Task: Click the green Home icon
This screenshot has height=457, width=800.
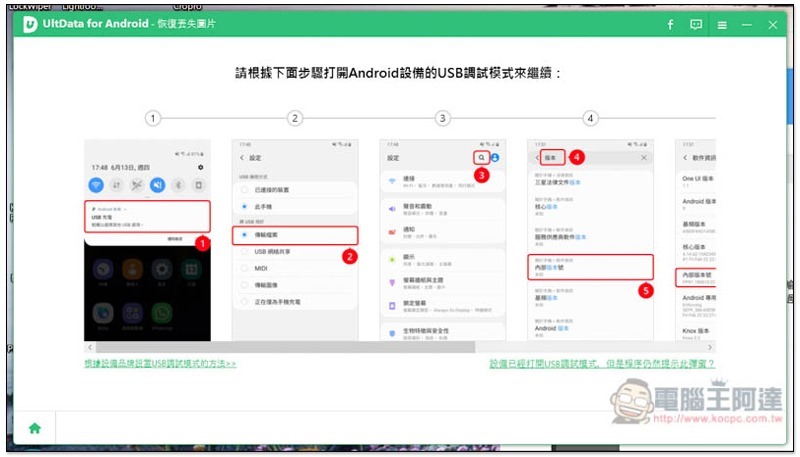Action: pos(35,428)
